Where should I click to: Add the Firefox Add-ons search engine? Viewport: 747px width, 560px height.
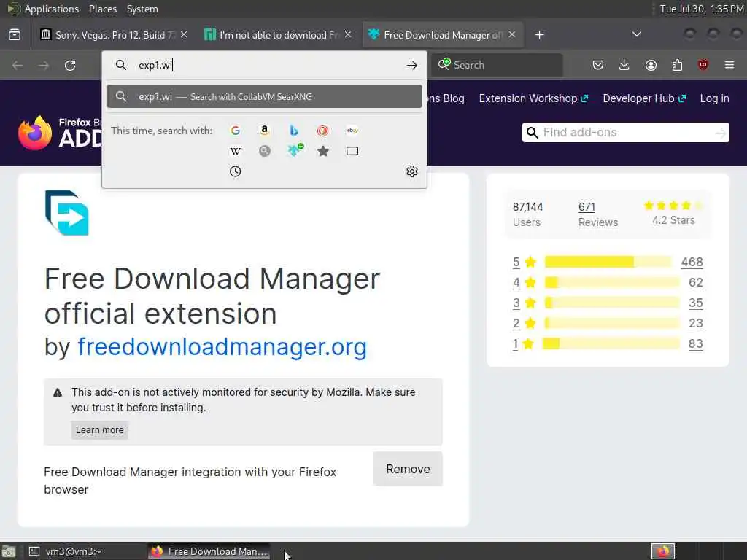(295, 150)
